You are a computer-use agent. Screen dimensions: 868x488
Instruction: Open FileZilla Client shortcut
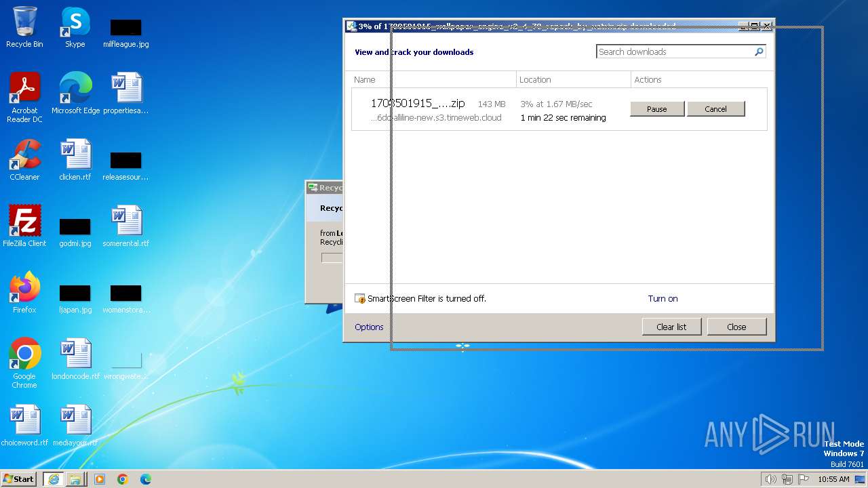(x=24, y=226)
